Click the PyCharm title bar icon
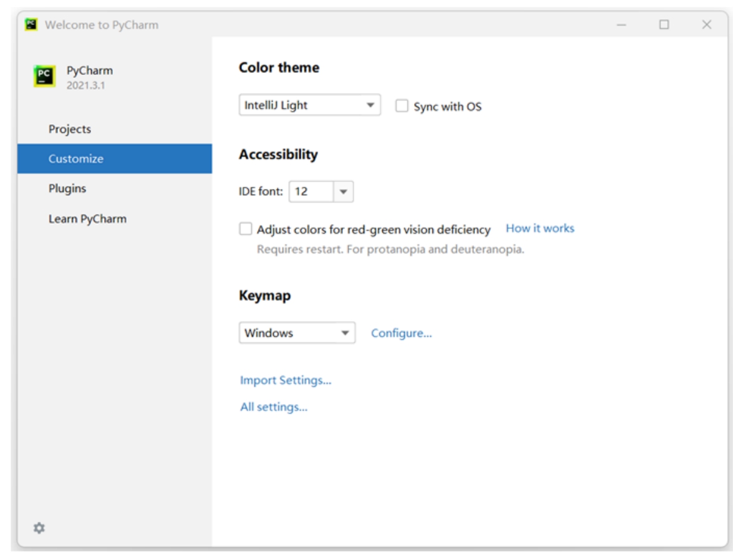 pyautogui.click(x=31, y=24)
